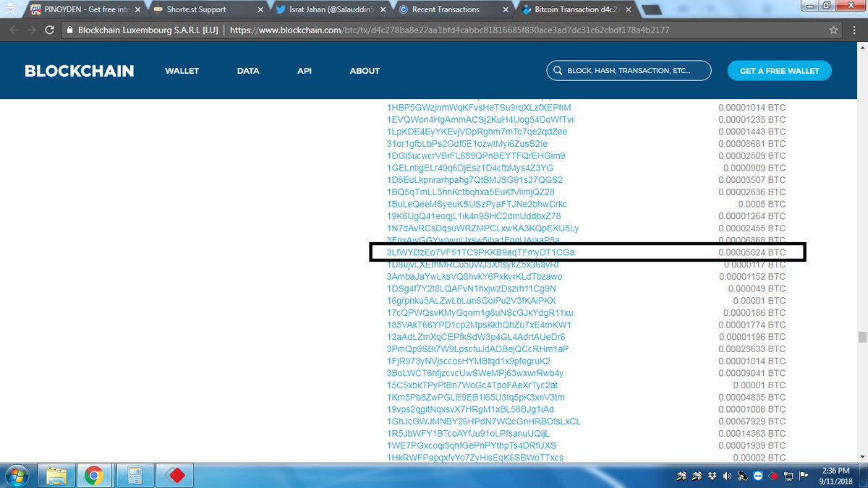Open address 15C5xbkTPyPtBn7WoGc4TpoFAeXrTyc2at

tap(473, 385)
